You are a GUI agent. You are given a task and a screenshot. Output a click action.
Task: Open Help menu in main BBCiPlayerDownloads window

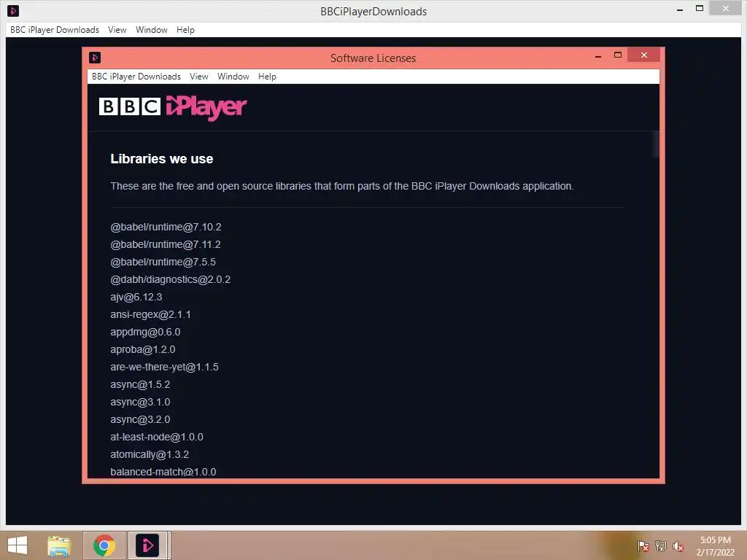tap(185, 30)
